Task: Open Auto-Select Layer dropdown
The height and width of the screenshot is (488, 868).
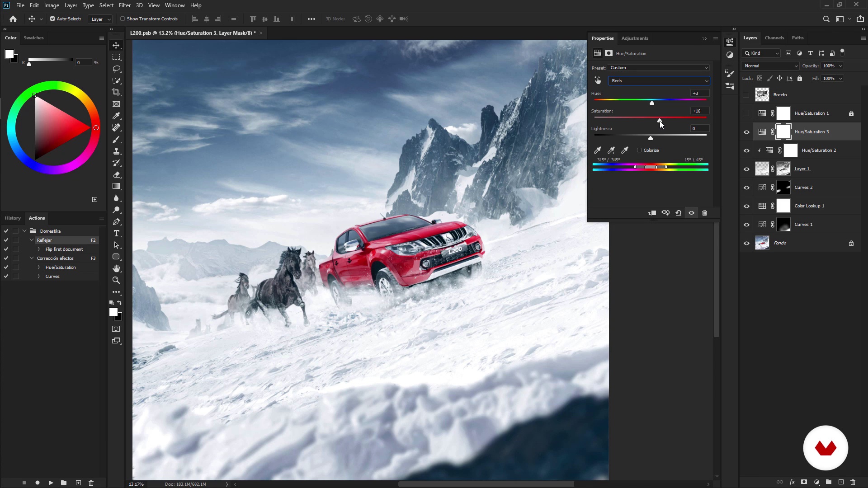Action: tap(100, 19)
